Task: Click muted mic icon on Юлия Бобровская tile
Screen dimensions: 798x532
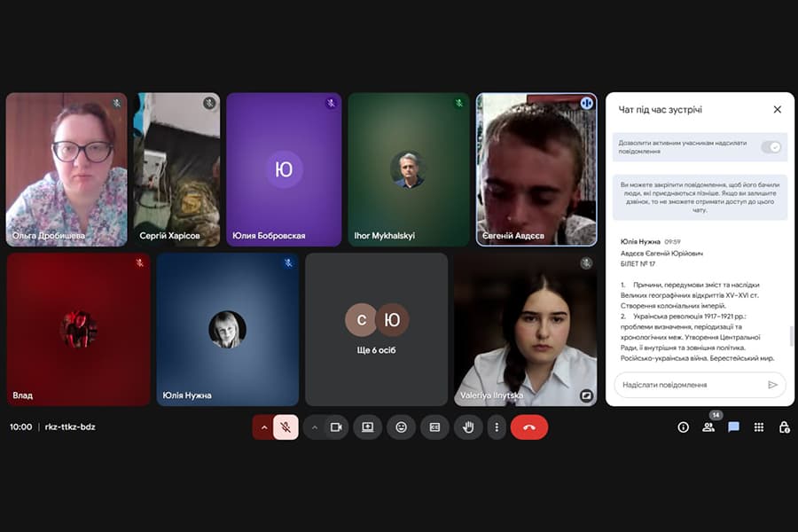Action: pyautogui.click(x=332, y=104)
